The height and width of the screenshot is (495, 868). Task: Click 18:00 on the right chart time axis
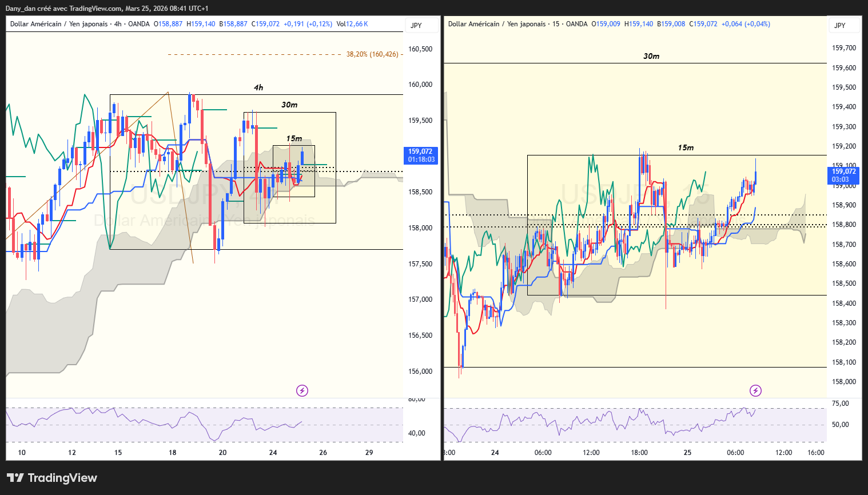point(639,453)
